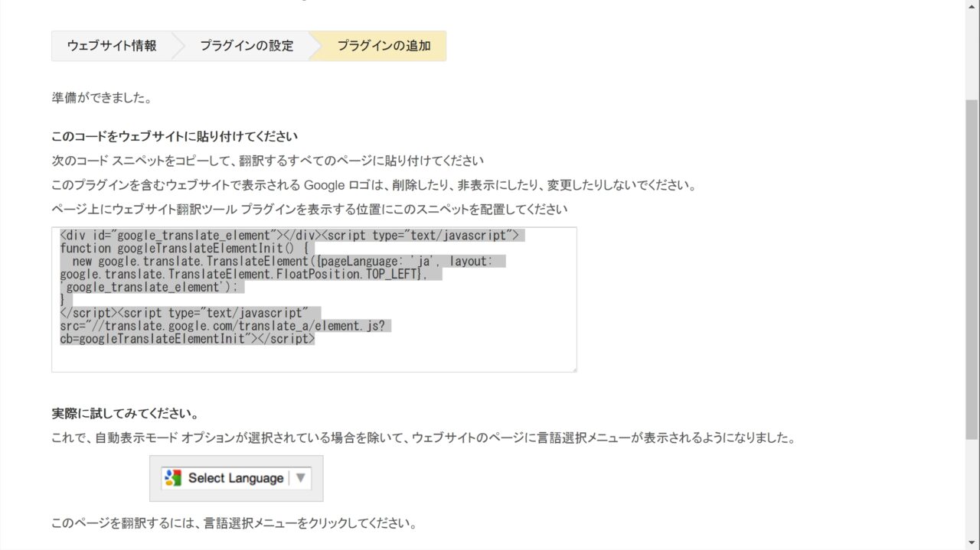Click the このコードをウェブサイトに貼り付けてください heading
Viewport: 980px width, 550px height.
pyautogui.click(x=174, y=137)
